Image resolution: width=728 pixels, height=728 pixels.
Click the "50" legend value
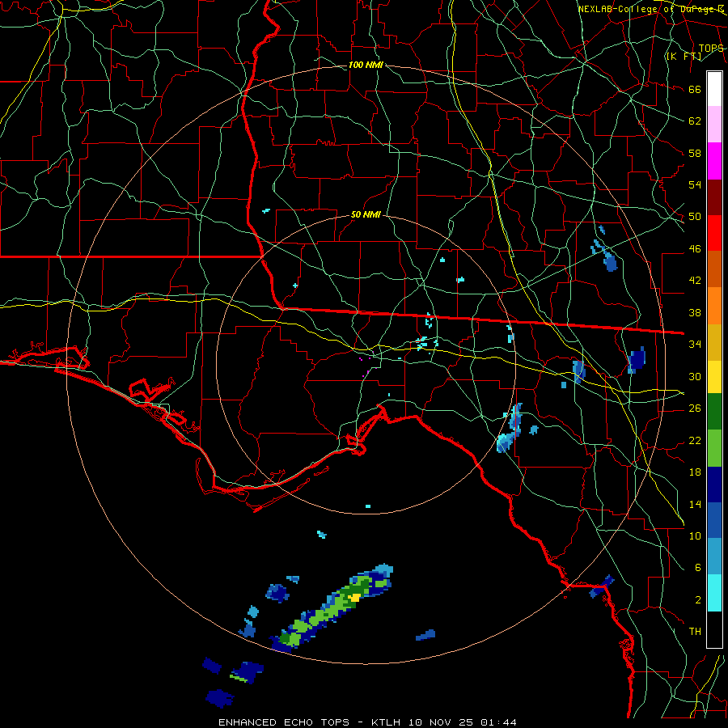pos(695,216)
